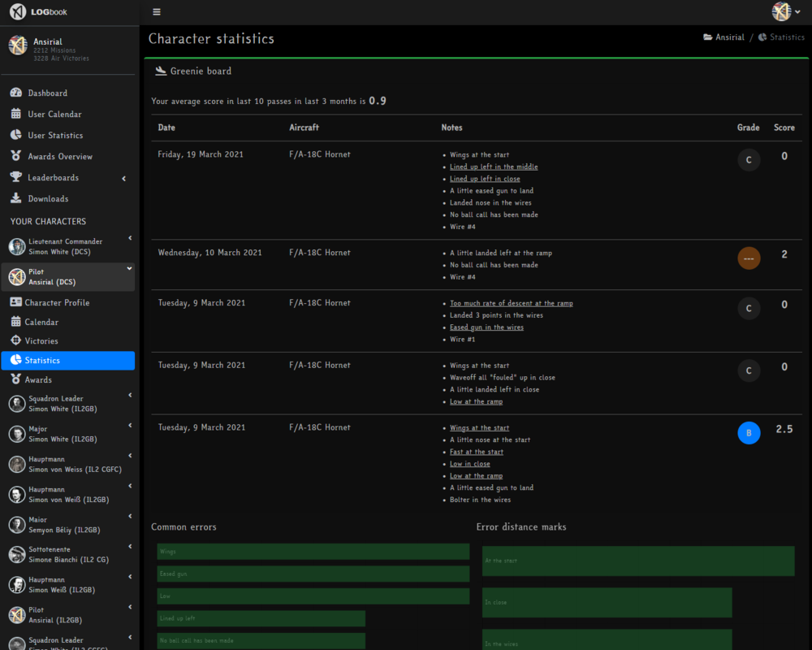Click the Ansirial breadcrumb link
The image size is (812, 650).
(x=729, y=37)
